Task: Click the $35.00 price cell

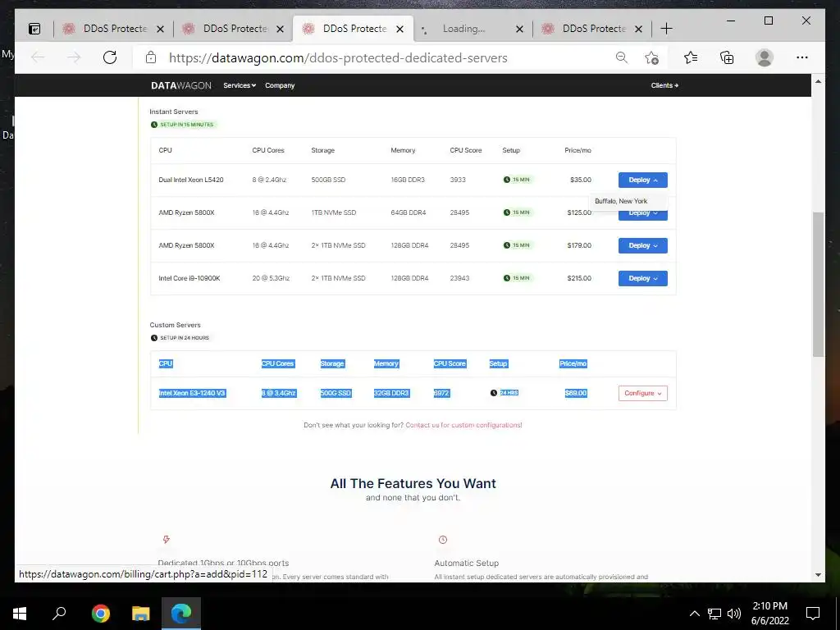Action: pos(581,180)
